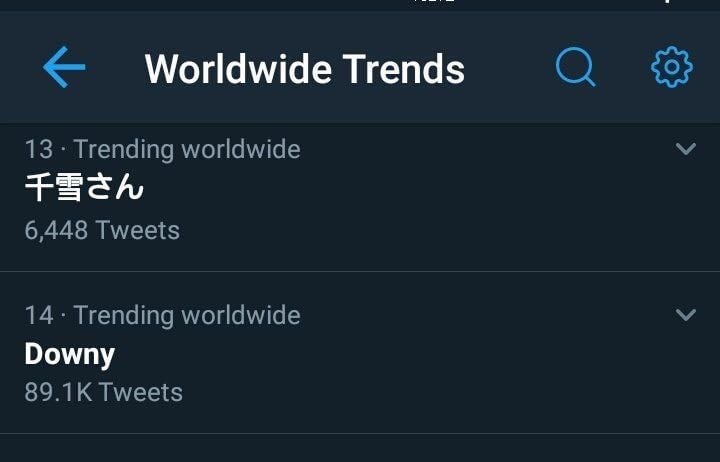The width and height of the screenshot is (720, 462).
Task: Open the 千雪さん trending topic
Action: pos(85,188)
